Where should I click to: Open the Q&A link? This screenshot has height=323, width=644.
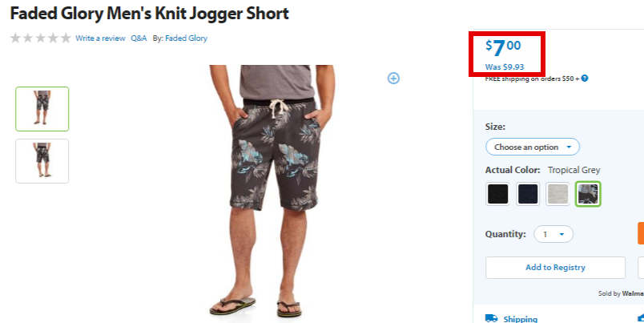tap(139, 38)
